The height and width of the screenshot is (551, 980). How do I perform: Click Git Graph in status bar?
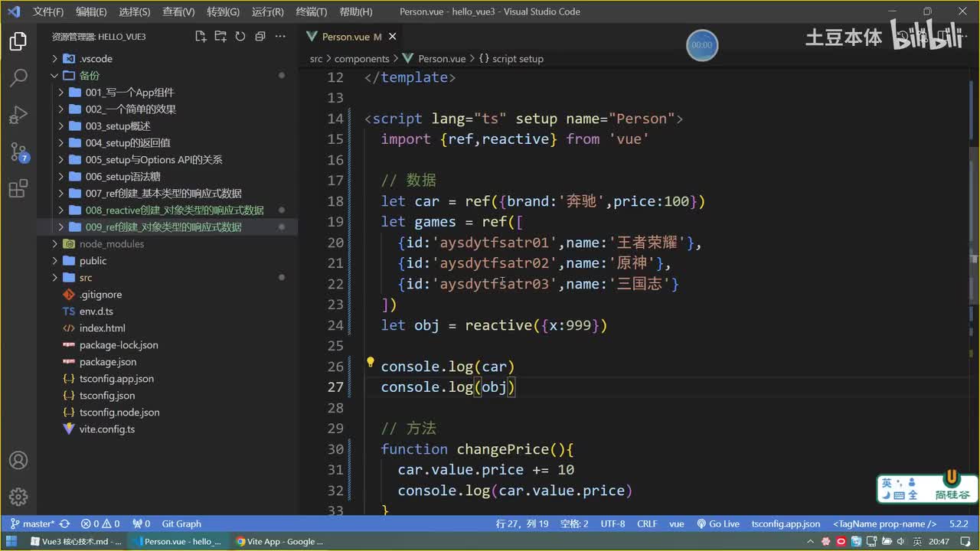point(181,524)
